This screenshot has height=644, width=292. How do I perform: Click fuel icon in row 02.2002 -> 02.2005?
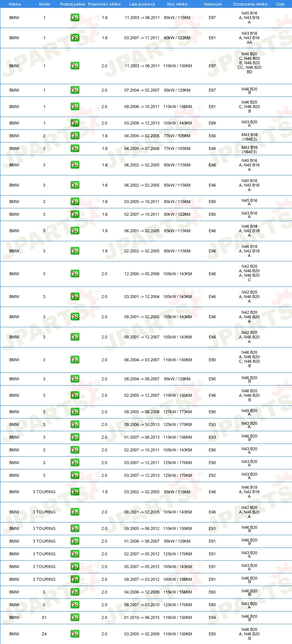[x=75, y=251]
